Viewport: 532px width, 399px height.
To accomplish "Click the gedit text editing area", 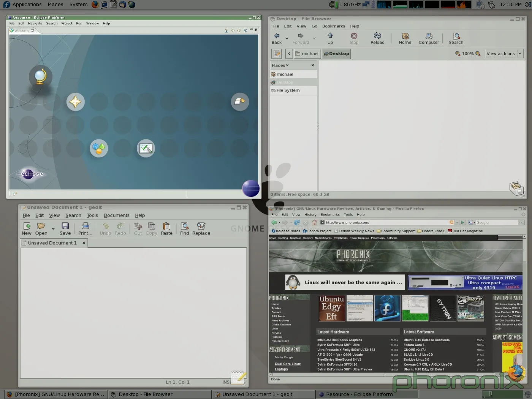I will point(133,312).
